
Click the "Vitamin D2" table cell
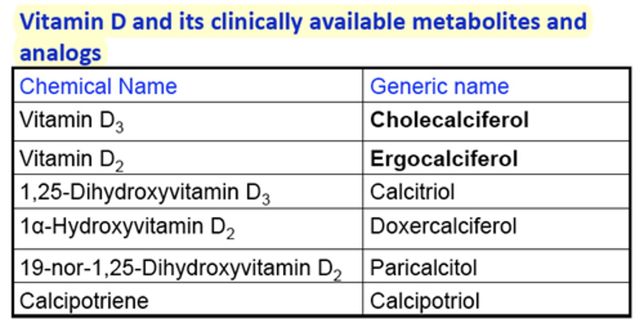pos(72,159)
